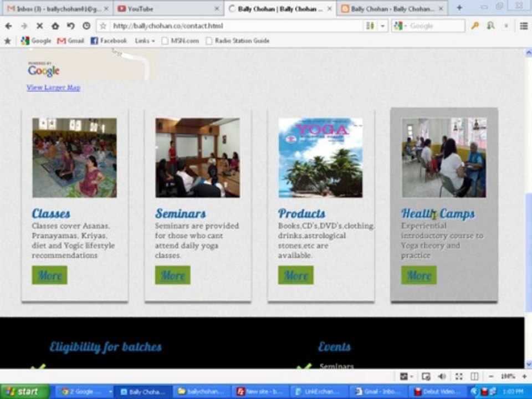Screen dimensions: 532x399
Task: Click the Eligibility for batches heading
Action: [105, 347]
